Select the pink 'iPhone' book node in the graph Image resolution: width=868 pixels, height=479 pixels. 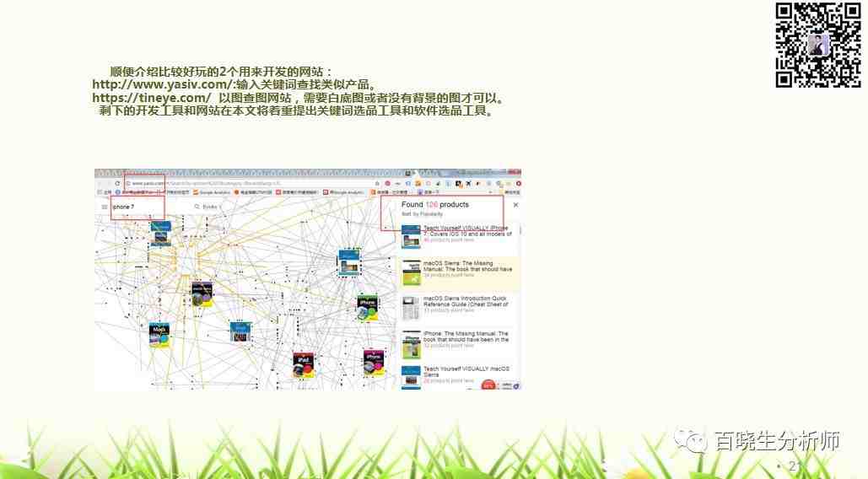click(x=374, y=363)
